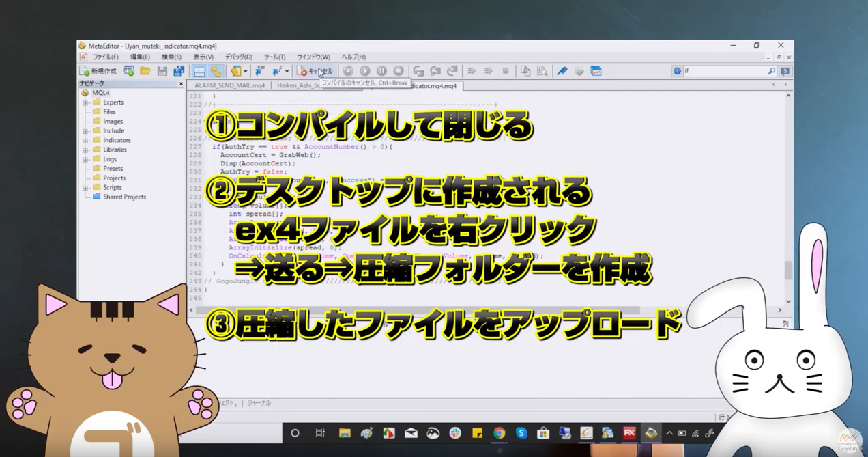Expand the Indicators folder

[x=86, y=141]
